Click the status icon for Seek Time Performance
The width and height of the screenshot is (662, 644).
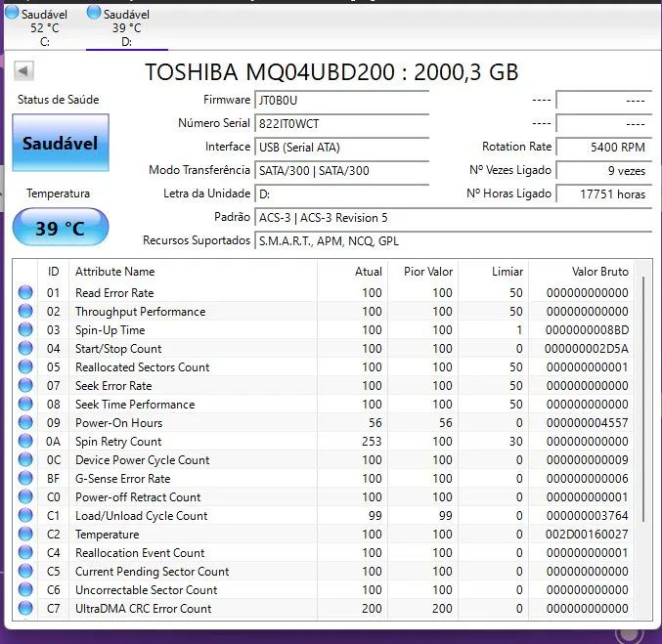click(x=25, y=404)
